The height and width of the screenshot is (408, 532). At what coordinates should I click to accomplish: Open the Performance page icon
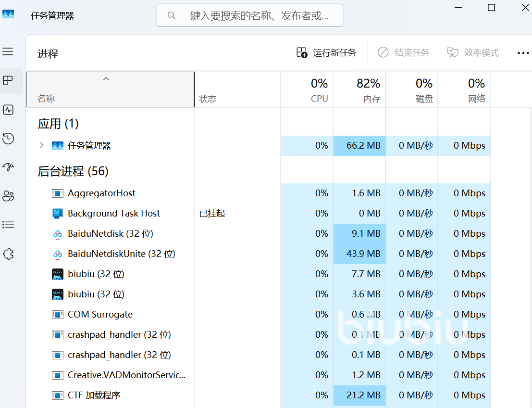8,110
